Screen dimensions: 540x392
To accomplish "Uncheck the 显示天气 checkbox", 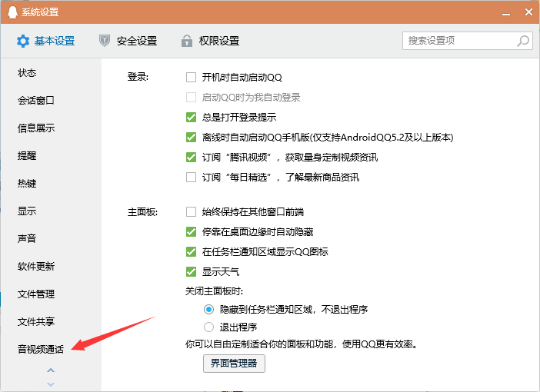I will click(191, 271).
